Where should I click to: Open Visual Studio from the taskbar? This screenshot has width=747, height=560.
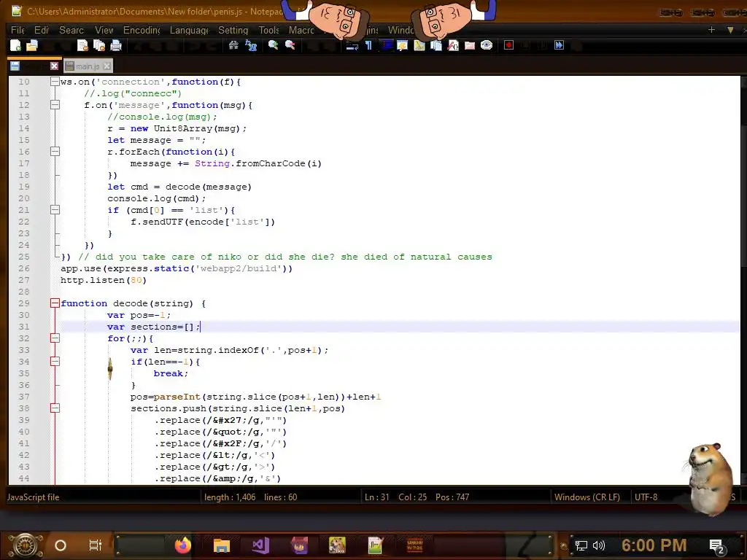coord(260,545)
